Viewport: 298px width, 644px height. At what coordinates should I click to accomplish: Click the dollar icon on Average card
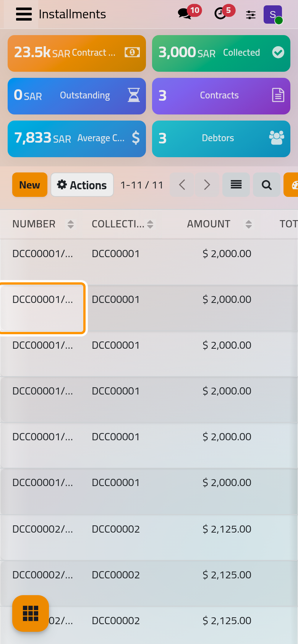pyautogui.click(x=136, y=138)
